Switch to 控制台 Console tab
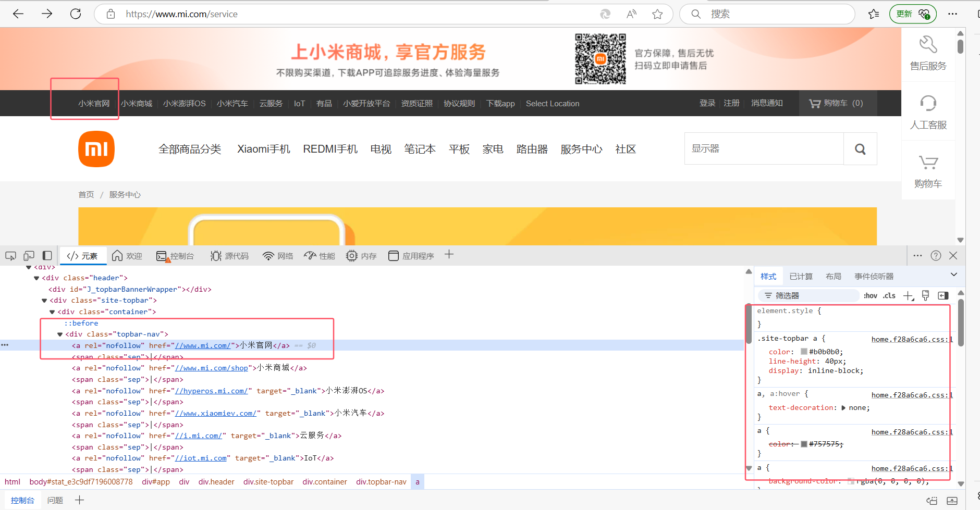 click(x=175, y=256)
